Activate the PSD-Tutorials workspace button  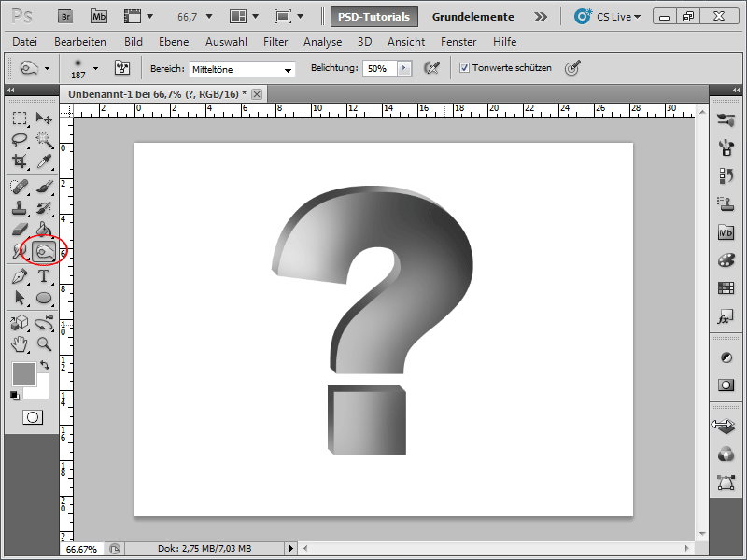coord(374,17)
